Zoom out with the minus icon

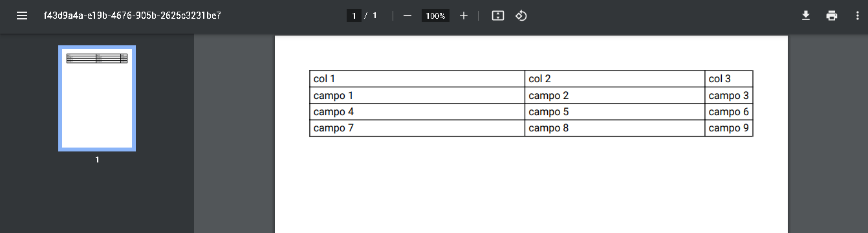coord(407,16)
